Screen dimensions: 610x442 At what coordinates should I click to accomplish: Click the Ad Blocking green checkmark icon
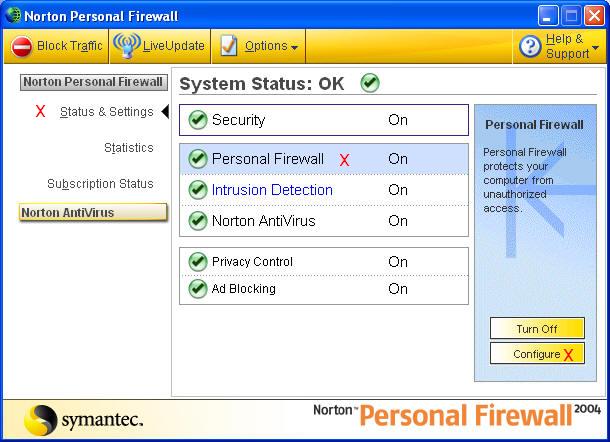(197, 289)
